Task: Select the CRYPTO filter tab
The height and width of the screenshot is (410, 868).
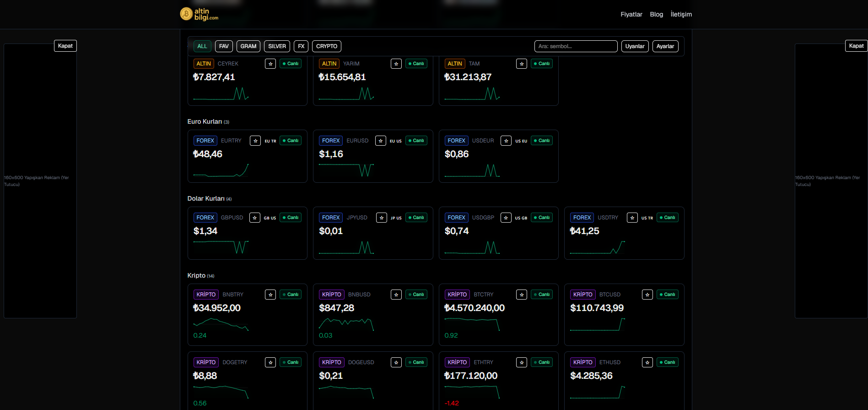Action: [327, 46]
